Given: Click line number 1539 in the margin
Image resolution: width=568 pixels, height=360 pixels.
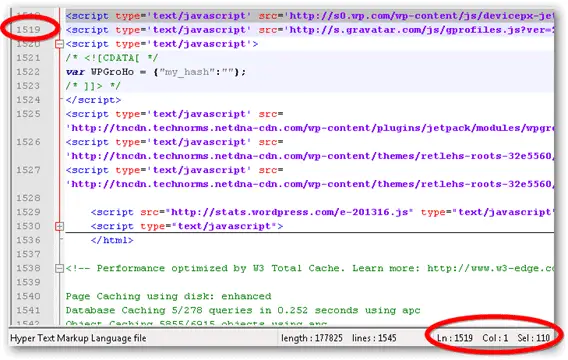Looking at the screenshot, I should 28,282.
